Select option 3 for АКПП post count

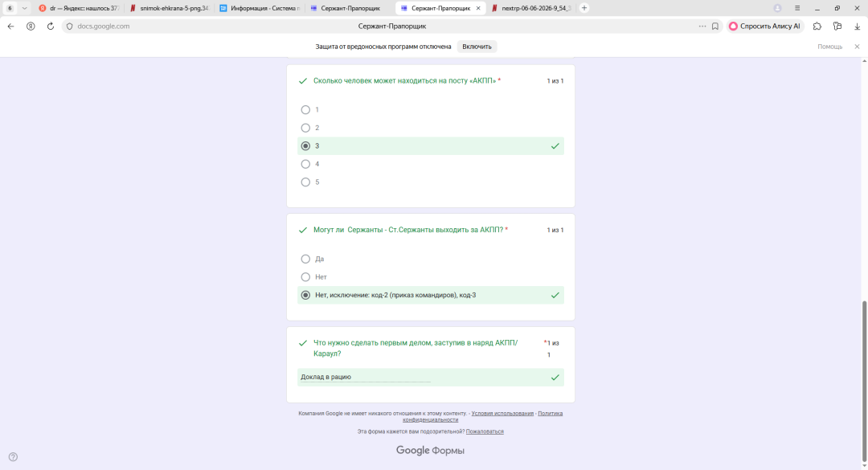tap(305, 146)
